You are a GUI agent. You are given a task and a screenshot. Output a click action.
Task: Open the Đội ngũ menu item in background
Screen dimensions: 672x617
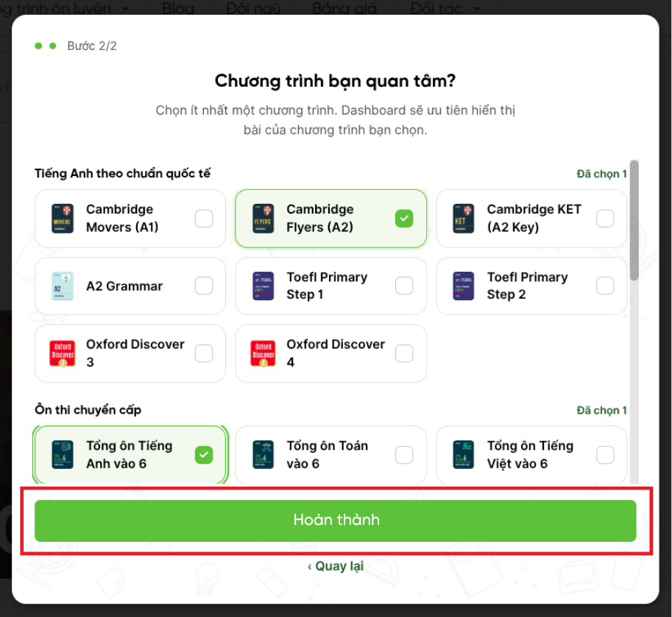pyautogui.click(x=253, y=7)
